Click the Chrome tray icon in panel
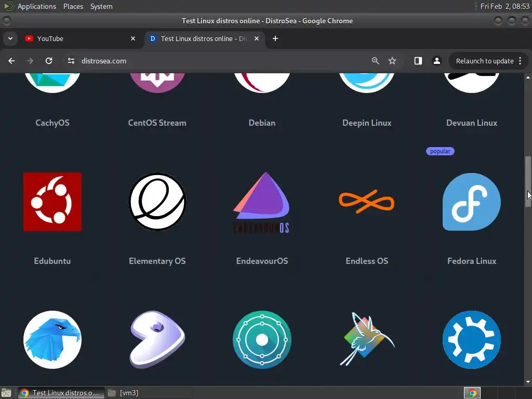This screenshot has height=399, width=532. point(472,393)
